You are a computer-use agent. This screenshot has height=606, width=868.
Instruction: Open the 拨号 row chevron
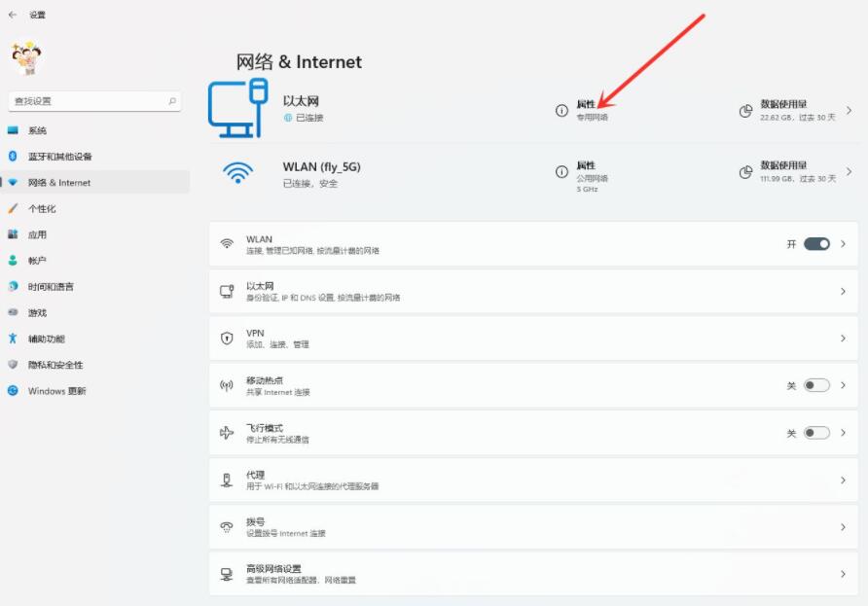pyautogui.click(x=843, y=527)
